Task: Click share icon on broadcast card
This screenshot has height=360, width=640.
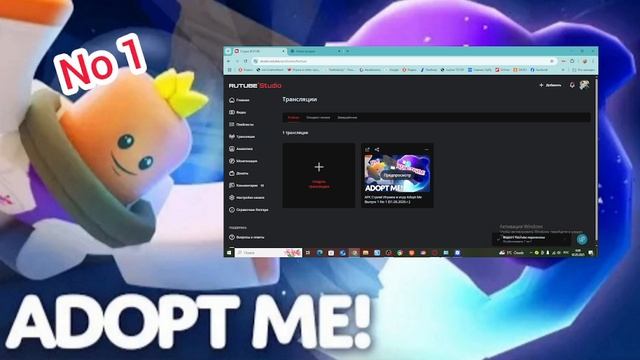Action: 377,149
